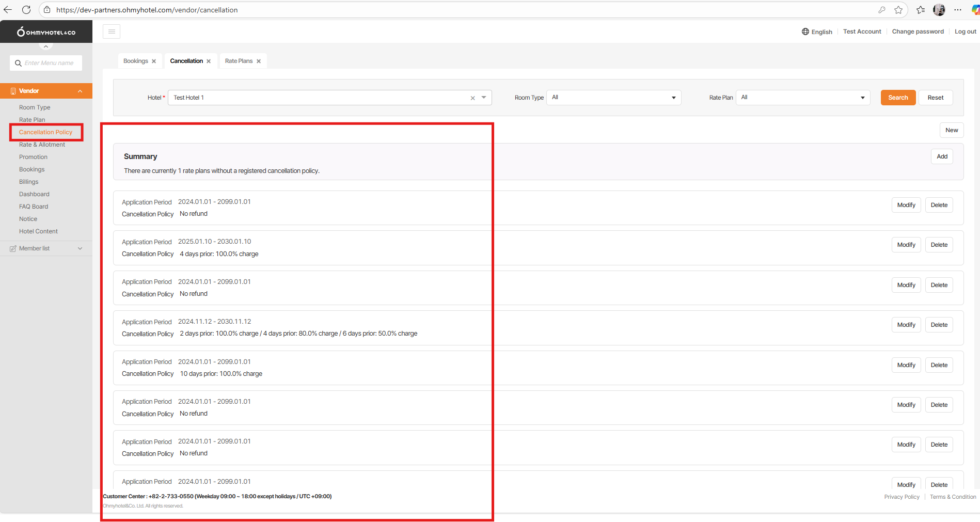The width and height of the screenshot is (980, 522).
Task: Expand the Member list menu
Action: pos(80,248)
